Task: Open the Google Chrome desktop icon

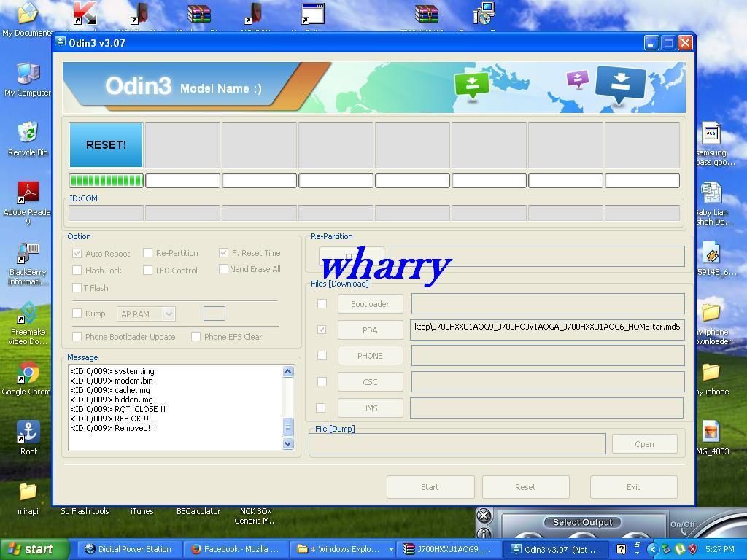Action: [28, 373]
